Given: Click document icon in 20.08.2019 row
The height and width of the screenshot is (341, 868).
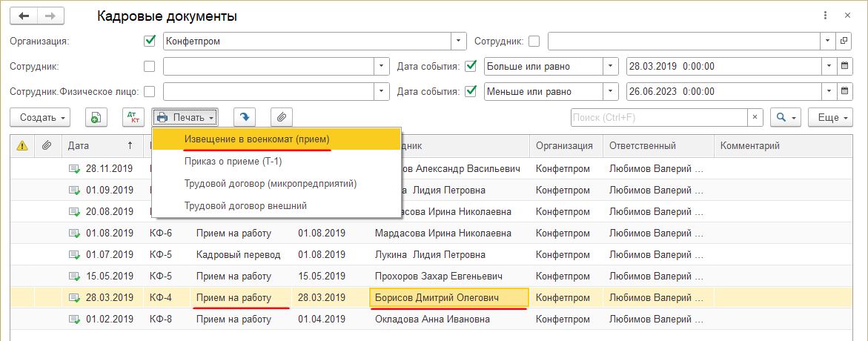Looking at the screenshot, I should [x=74, y=211].
